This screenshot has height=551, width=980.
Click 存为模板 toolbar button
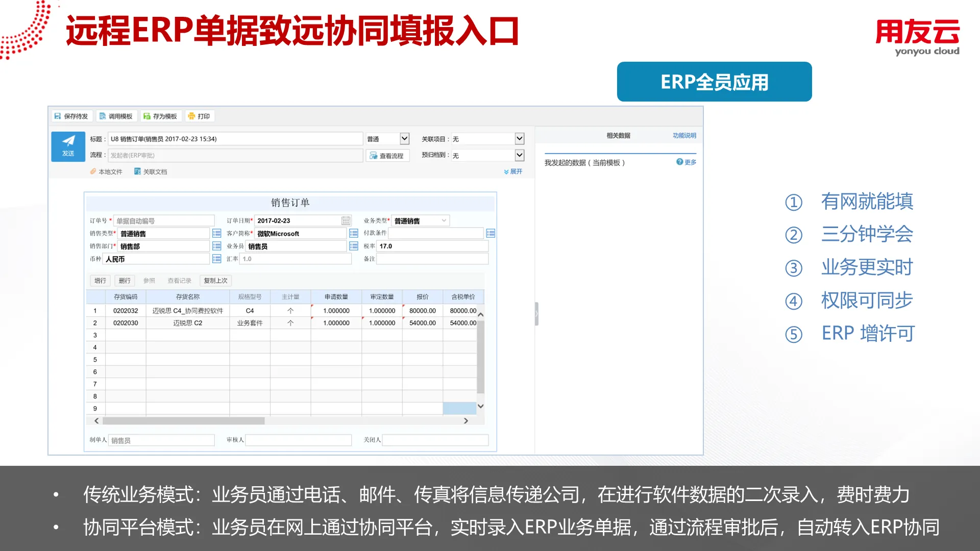[x=160, y=116]
